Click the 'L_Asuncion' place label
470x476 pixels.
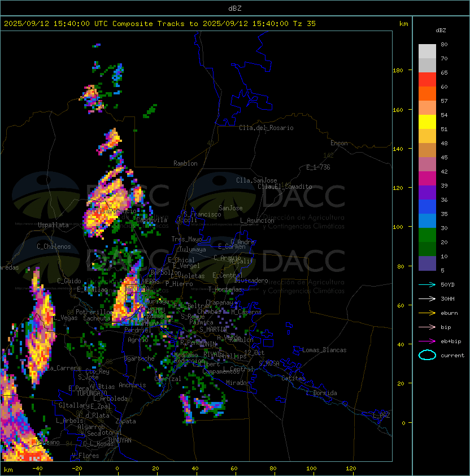257,220
